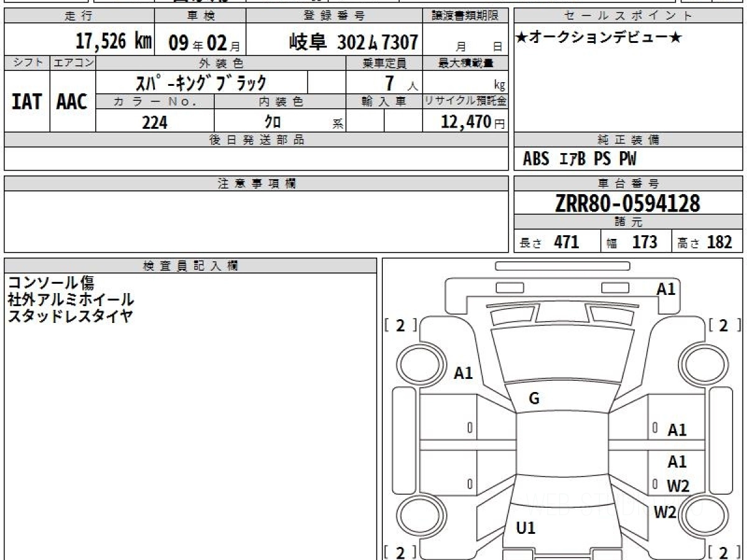Click the コンソール傷 inspector note

51,282
